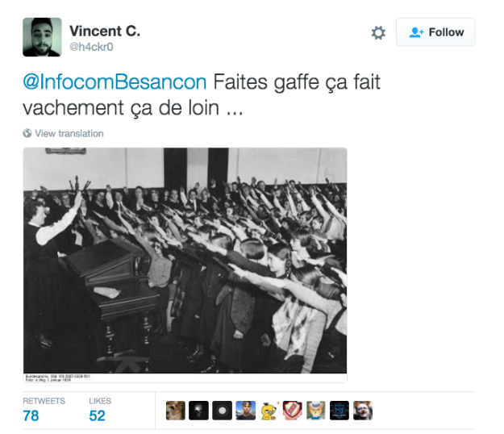Open the gear settings icon
504x434 pixels.
click(378, 33)
